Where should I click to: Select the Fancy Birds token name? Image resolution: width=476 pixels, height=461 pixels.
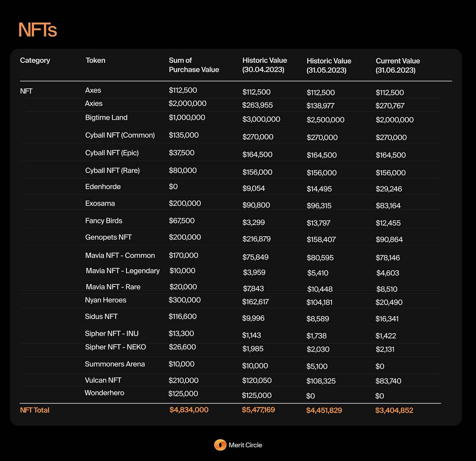click(x=104, y=221)
